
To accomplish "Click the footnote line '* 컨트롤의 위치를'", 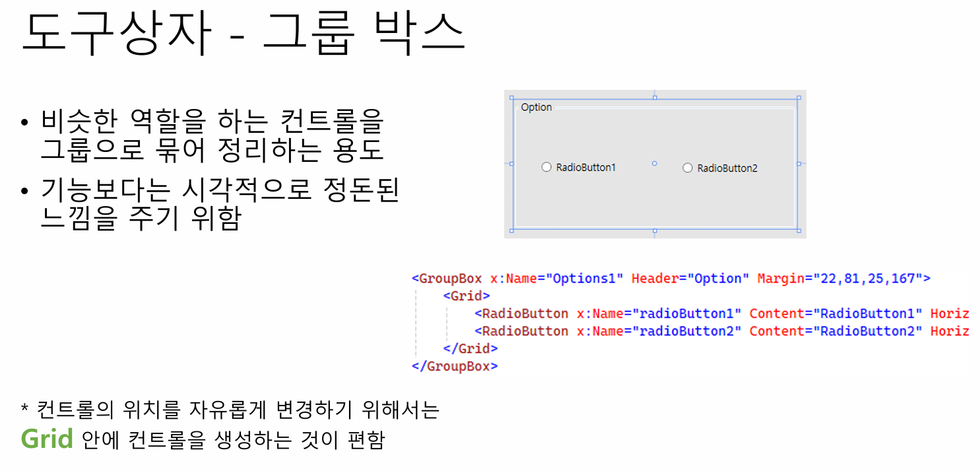I will [230, 410].
